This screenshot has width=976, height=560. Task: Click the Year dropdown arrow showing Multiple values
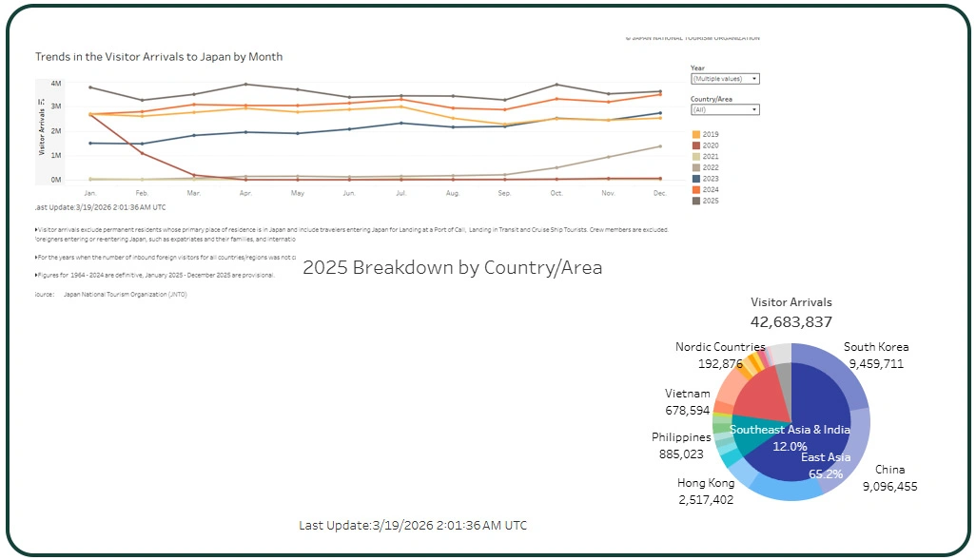754,79
